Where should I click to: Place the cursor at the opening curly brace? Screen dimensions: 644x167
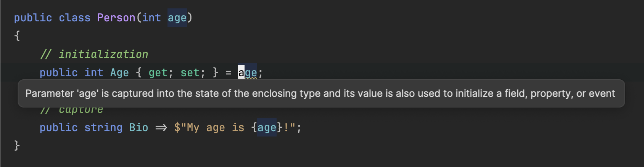pyautogui.click(x=17, y=36)
